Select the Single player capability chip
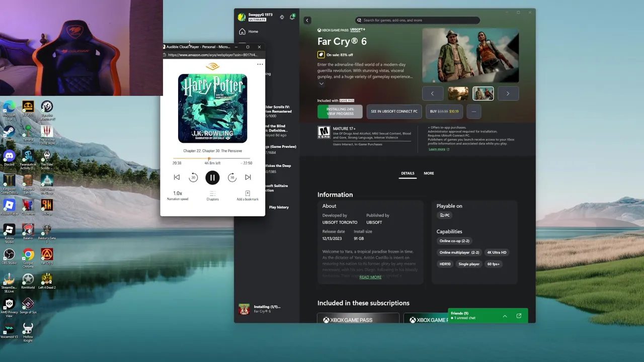 [x=469, y=264]
